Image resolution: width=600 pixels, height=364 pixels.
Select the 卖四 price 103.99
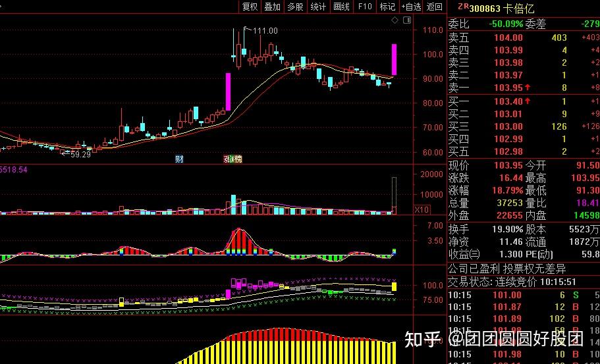[508, 50]
